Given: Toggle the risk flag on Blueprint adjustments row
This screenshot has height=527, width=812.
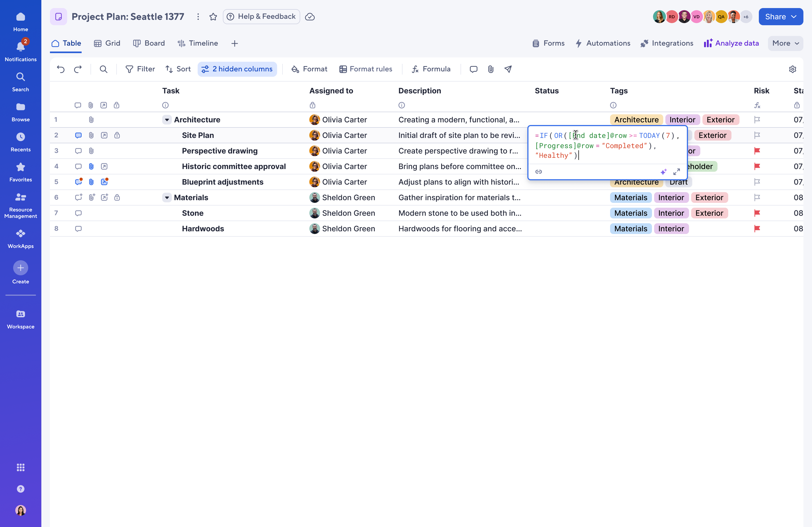Looking at the screenshot, I should point(758,182).
